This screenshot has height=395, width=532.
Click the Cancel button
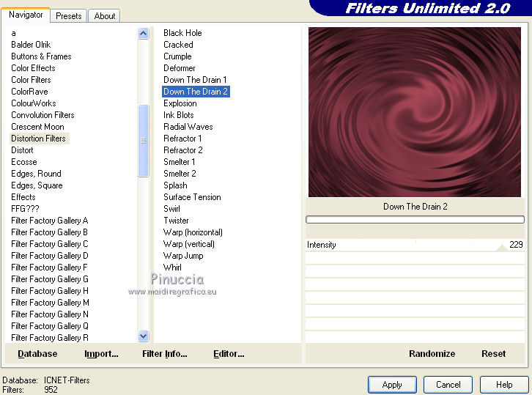pyautogui.click(x=448, y=385)
